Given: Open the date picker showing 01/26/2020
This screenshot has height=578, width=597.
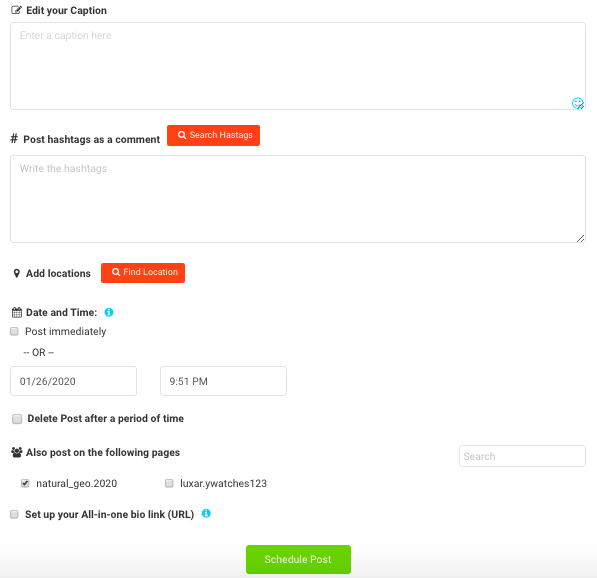Looking at the screenshot, I should point(73,381).
